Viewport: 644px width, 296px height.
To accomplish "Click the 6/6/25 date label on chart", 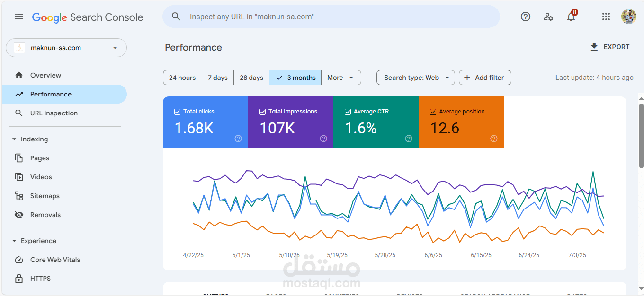I will (433, 255).
